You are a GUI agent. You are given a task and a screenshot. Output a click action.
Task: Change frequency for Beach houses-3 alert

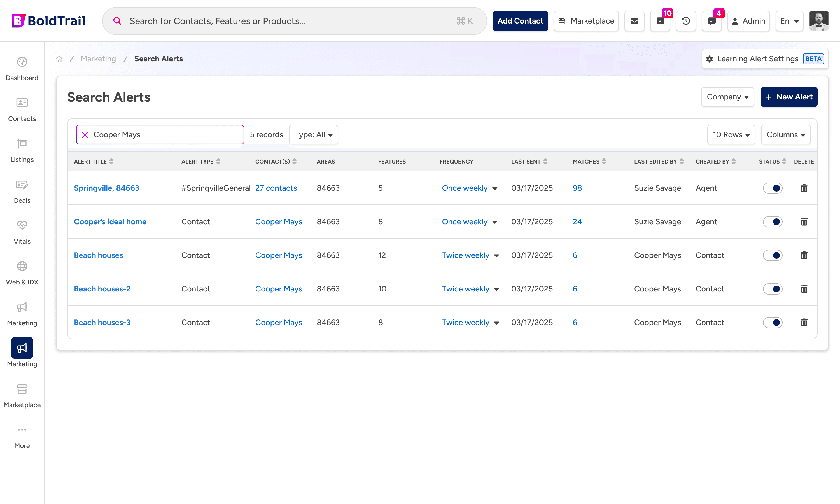(x=470, y=323)
